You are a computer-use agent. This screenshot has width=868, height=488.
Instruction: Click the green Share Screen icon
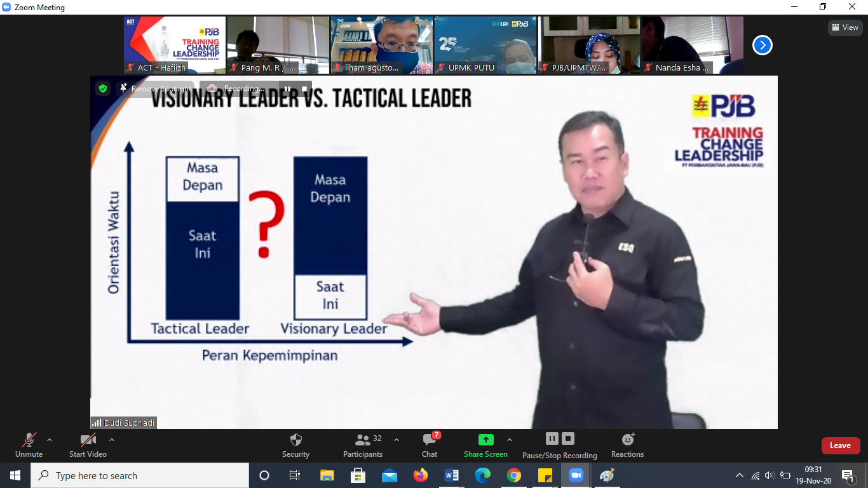485,440
